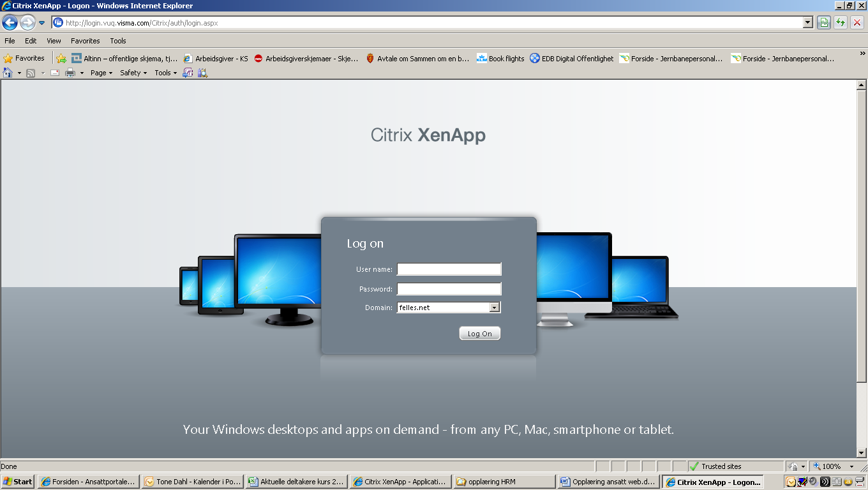Open the Tools command bar dropdown
The image size is (868, 490).
(166, 73)
